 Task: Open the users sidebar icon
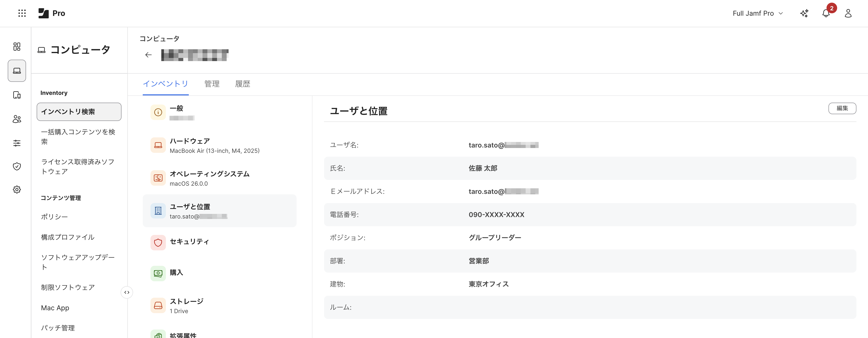tap(17, 119)
